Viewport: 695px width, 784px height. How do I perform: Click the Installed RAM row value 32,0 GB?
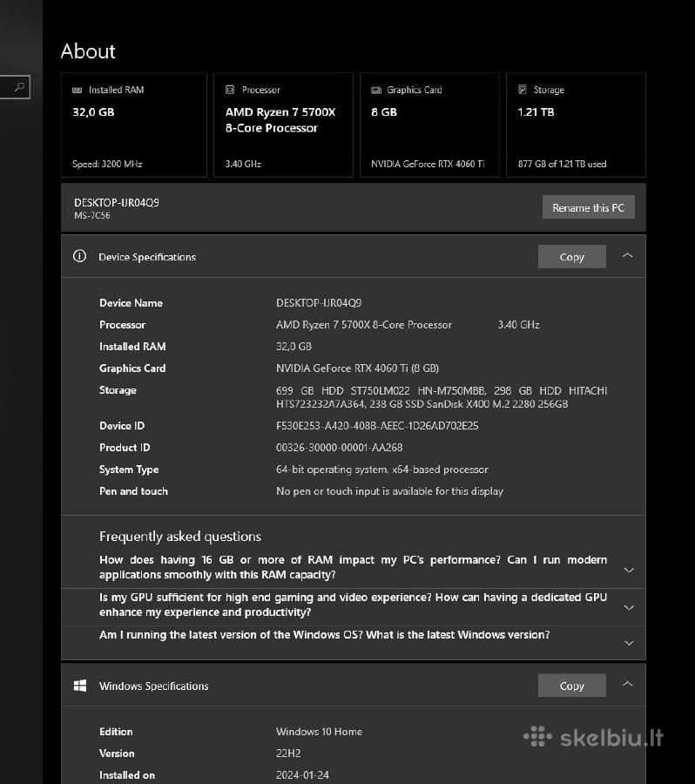tap(294, 347)
